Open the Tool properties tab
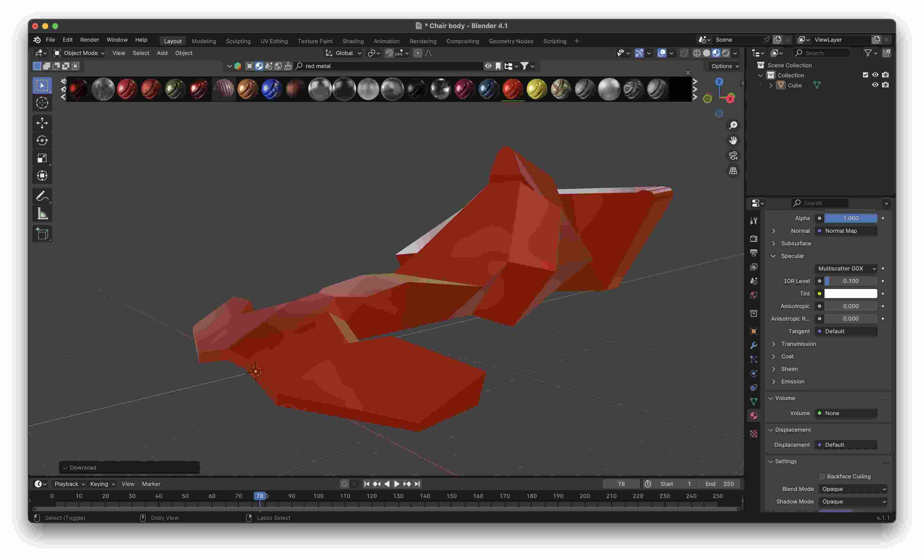924x560 pixels. click(753, 221)
